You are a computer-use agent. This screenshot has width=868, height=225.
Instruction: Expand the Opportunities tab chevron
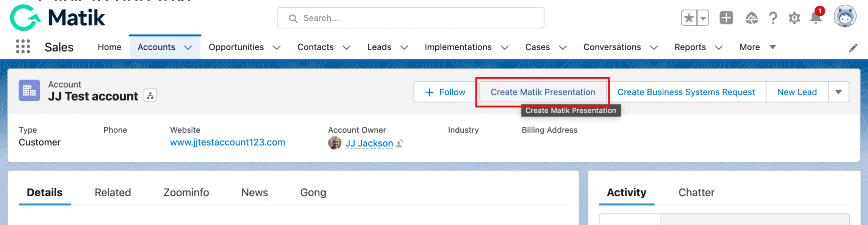(x=277, y=48)
